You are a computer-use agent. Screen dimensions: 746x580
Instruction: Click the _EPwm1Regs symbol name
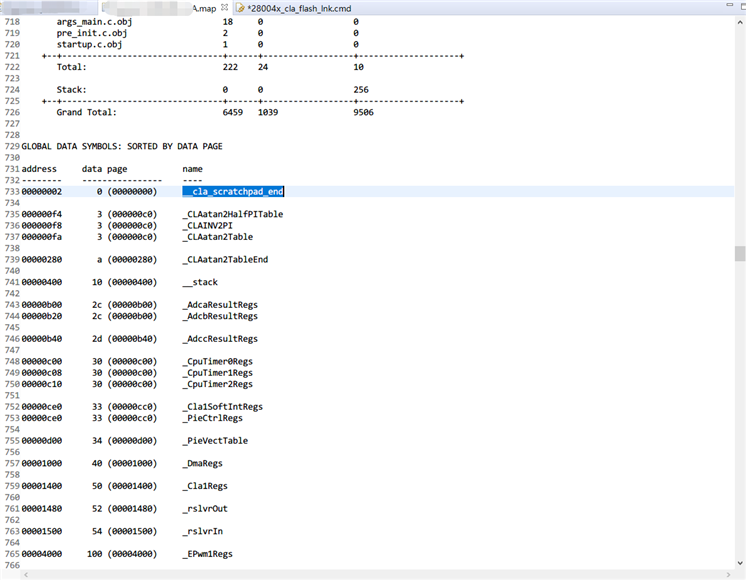coord(207,554)
